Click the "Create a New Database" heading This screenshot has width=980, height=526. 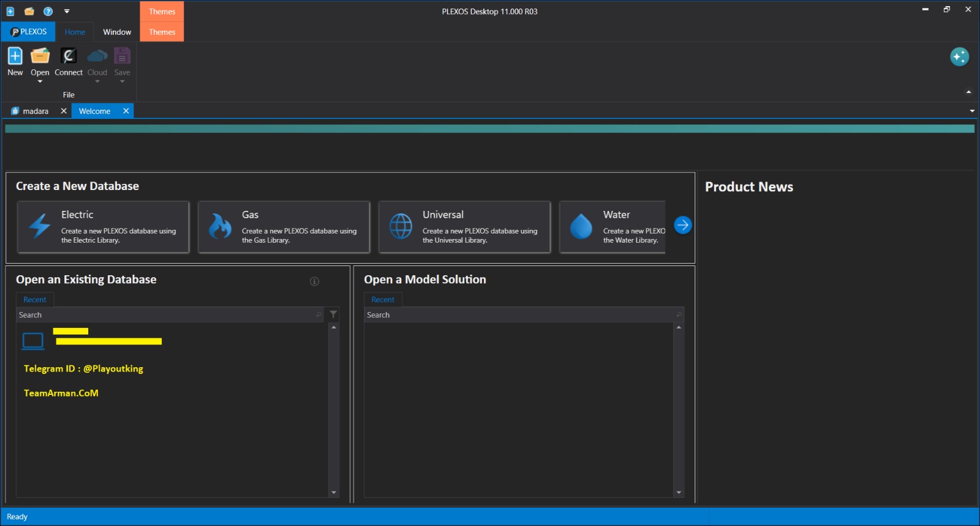tap(77, 186)
